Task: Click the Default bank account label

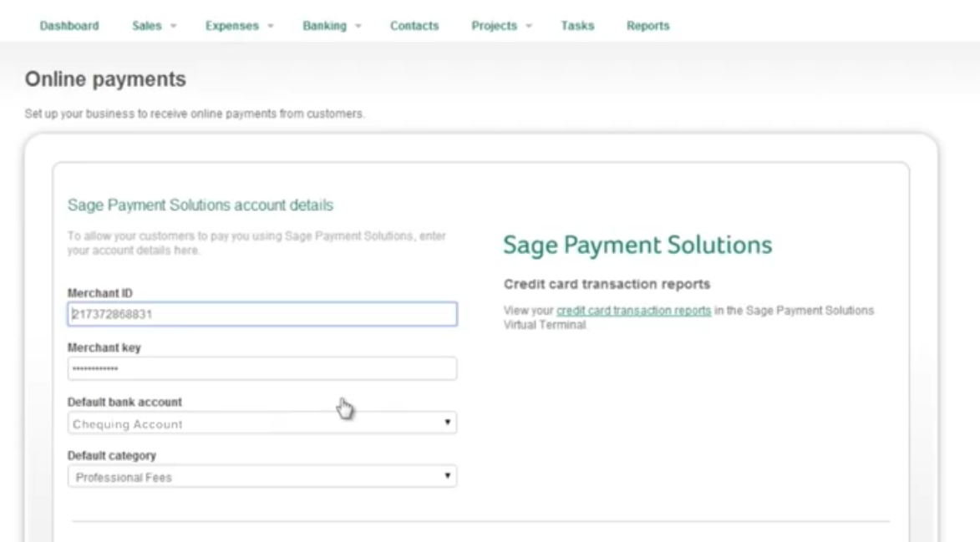Action: pyautogui.click(x=124, y=403)
